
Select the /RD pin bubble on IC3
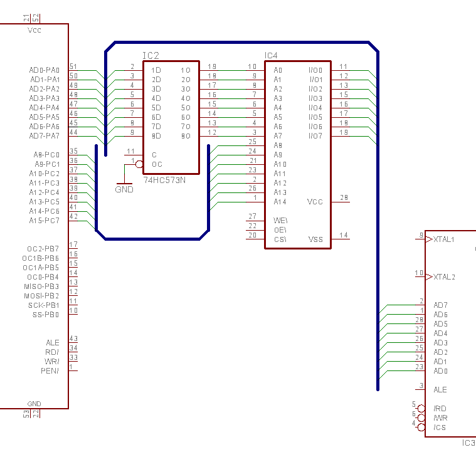click(x=421, y=409)
